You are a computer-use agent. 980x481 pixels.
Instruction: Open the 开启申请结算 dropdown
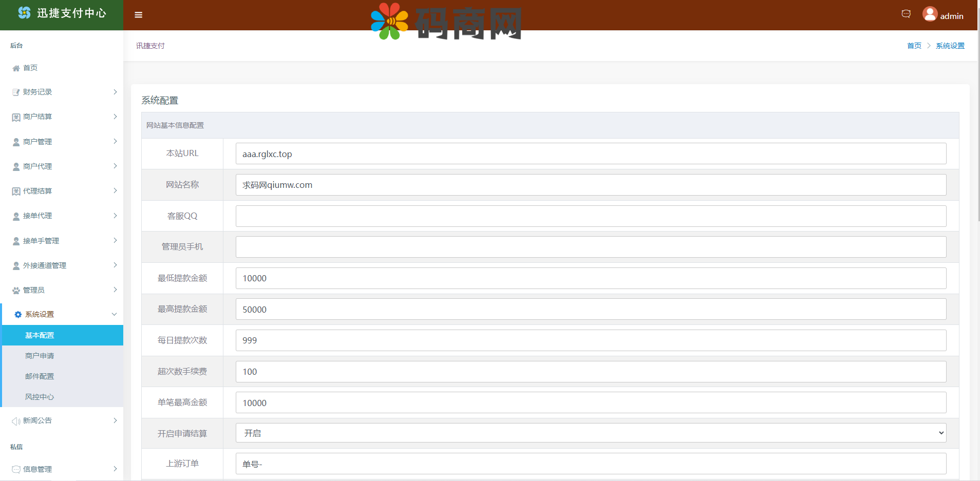591,433
